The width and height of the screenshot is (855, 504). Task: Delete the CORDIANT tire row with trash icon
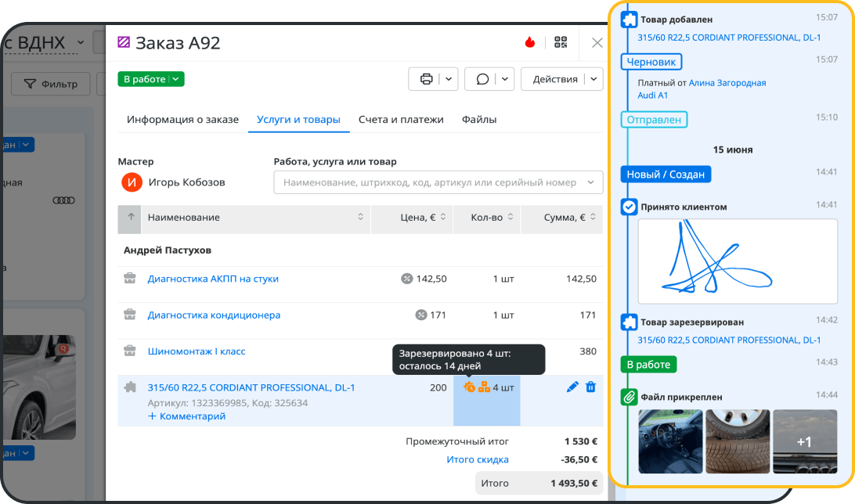(x=590, y=387)
